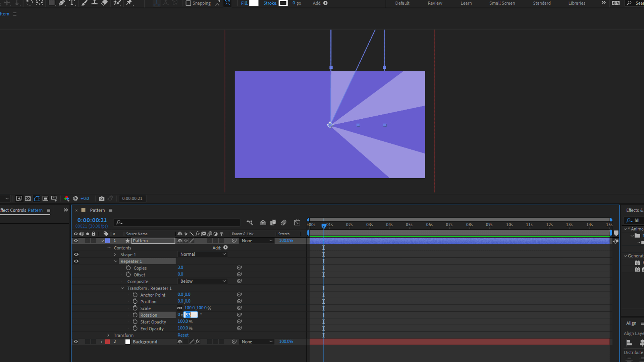This screenshot has height=362, width=644.
Task: Select the Type tool
Action: [72, 3]
